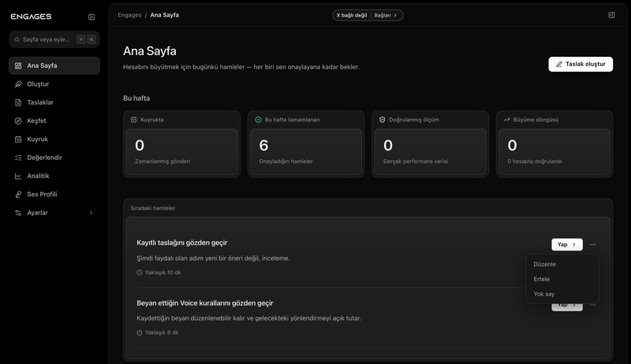
Task: Go to Taslaklar in sidebar
Action: [54, 102]
